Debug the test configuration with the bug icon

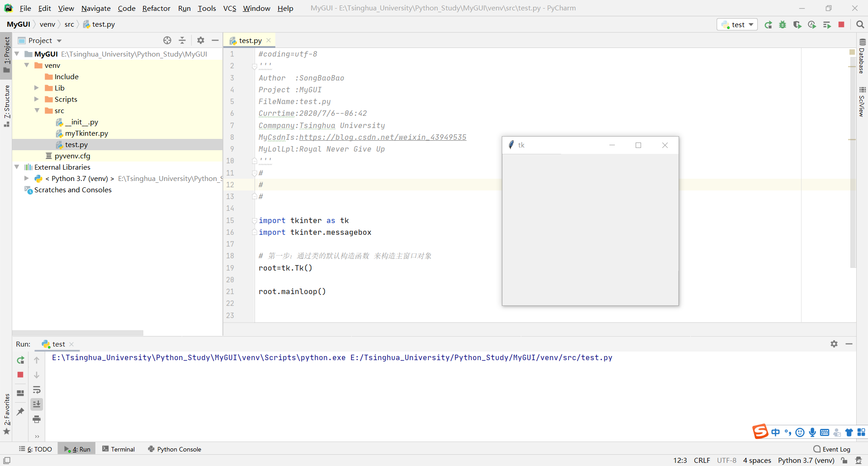[783, 25]
